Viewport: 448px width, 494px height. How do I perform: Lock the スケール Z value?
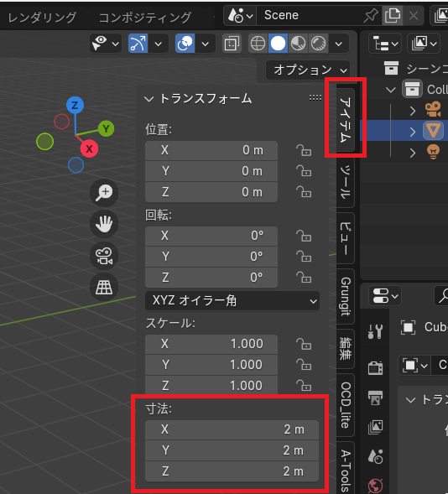pos(304,385)
